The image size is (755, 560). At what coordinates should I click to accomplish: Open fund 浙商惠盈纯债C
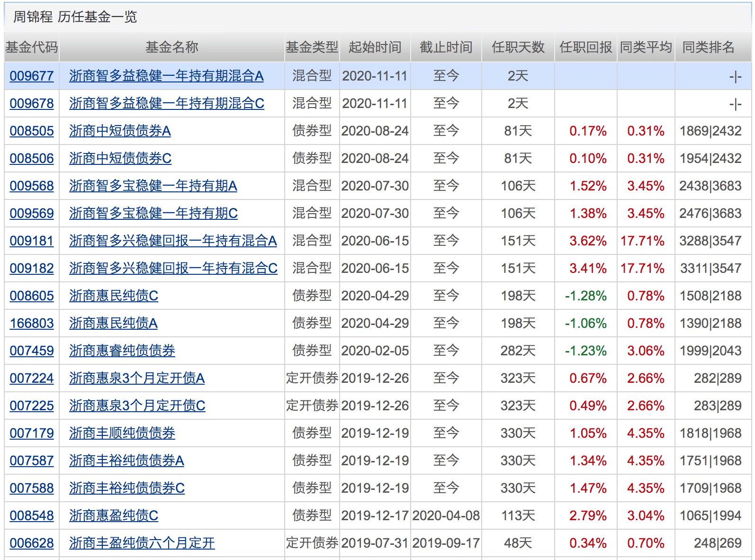pos(114,515)
